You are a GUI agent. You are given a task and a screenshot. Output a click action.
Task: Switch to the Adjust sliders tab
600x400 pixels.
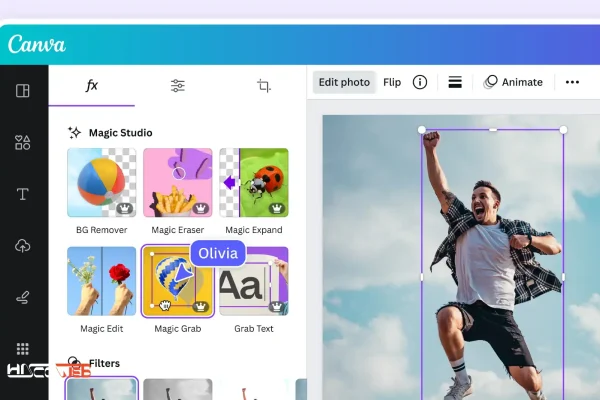(x=178, y=85)
